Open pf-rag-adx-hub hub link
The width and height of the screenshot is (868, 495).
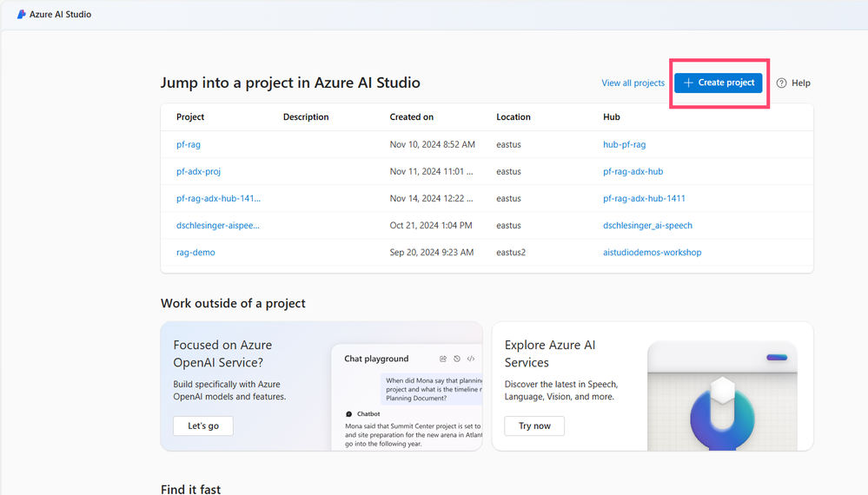pos(633,171)
